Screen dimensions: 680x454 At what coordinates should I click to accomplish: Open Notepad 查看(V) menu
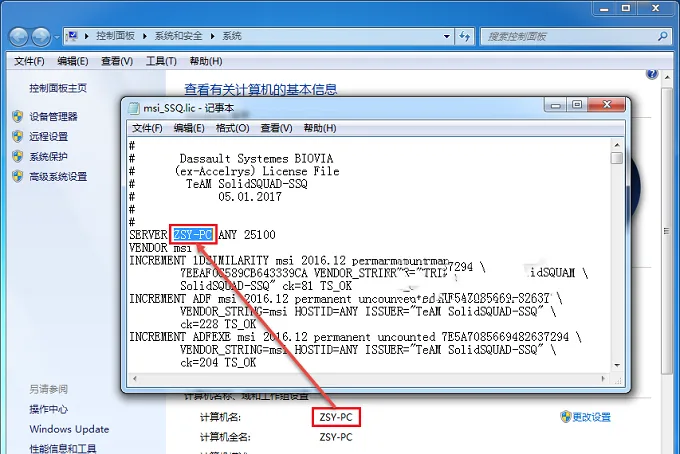(276, 128)
